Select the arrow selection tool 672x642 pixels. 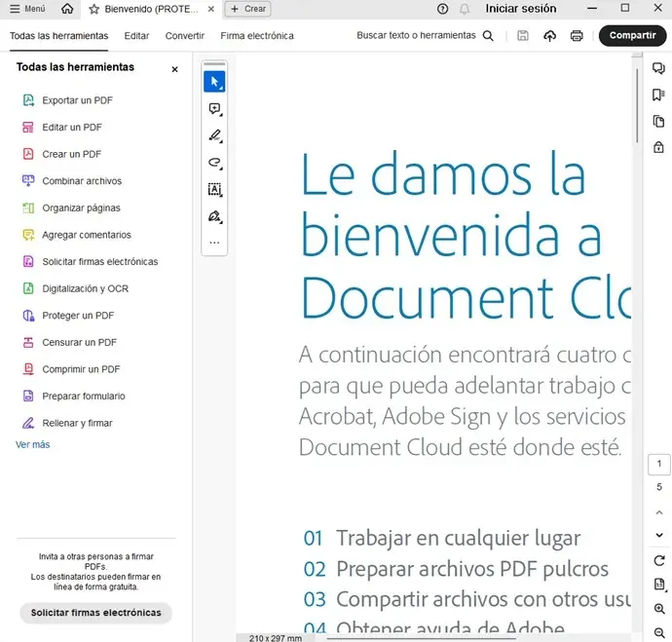tap(214, 82)
